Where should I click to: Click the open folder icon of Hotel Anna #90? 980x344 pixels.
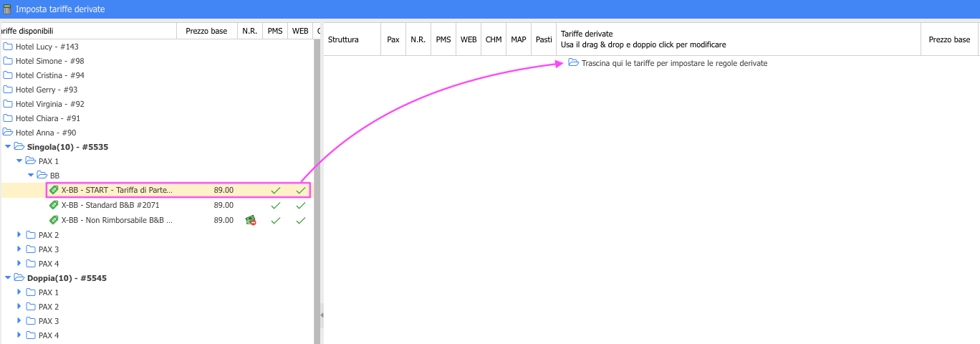8,133
